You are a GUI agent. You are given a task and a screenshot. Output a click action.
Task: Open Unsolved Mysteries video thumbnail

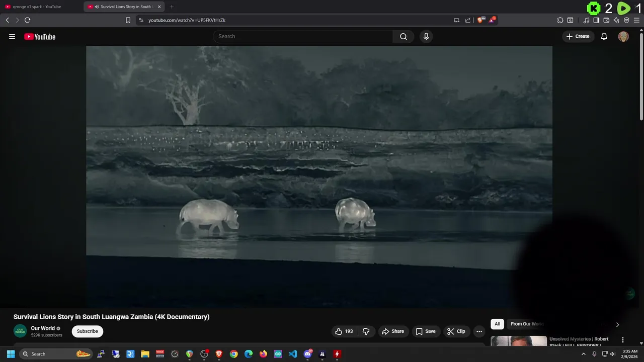tap(519, 341)
